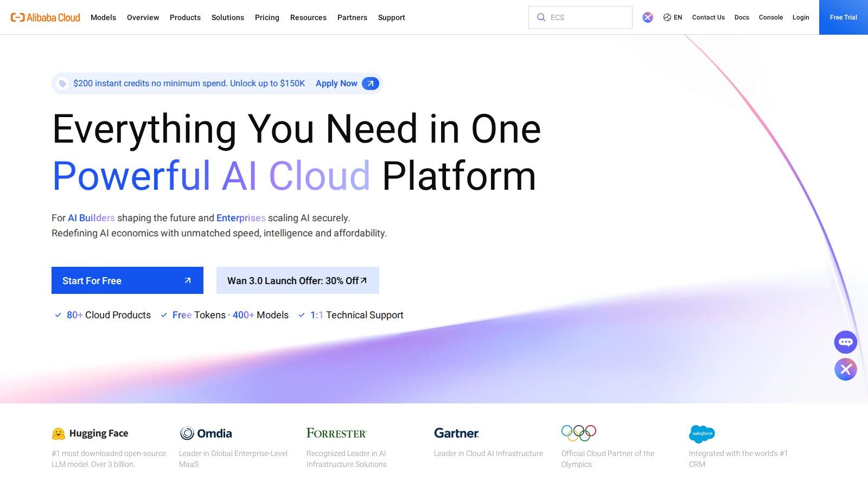Open the Overview menu
This screenshot has width=868, height=488.
click(143, 17)
